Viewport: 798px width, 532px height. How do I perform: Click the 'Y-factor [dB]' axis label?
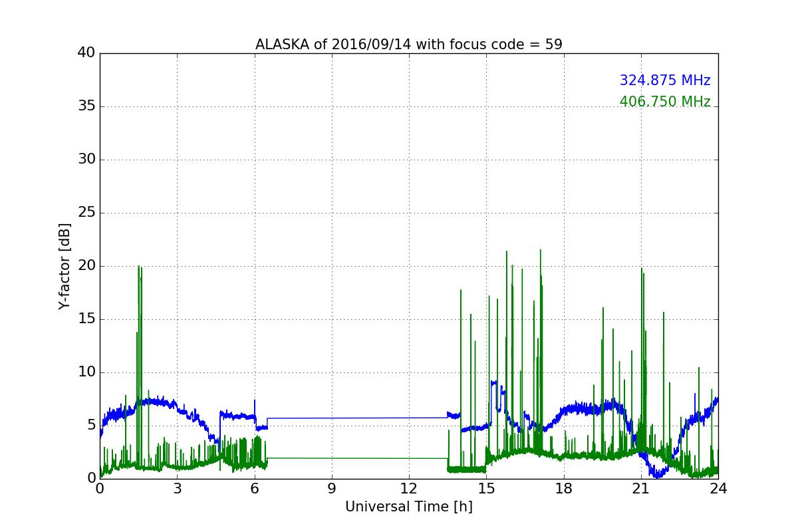pyautogui.click(x=65, y=266)
